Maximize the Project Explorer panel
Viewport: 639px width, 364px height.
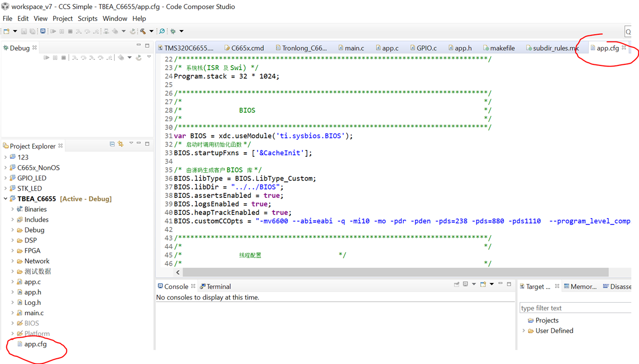147,143
